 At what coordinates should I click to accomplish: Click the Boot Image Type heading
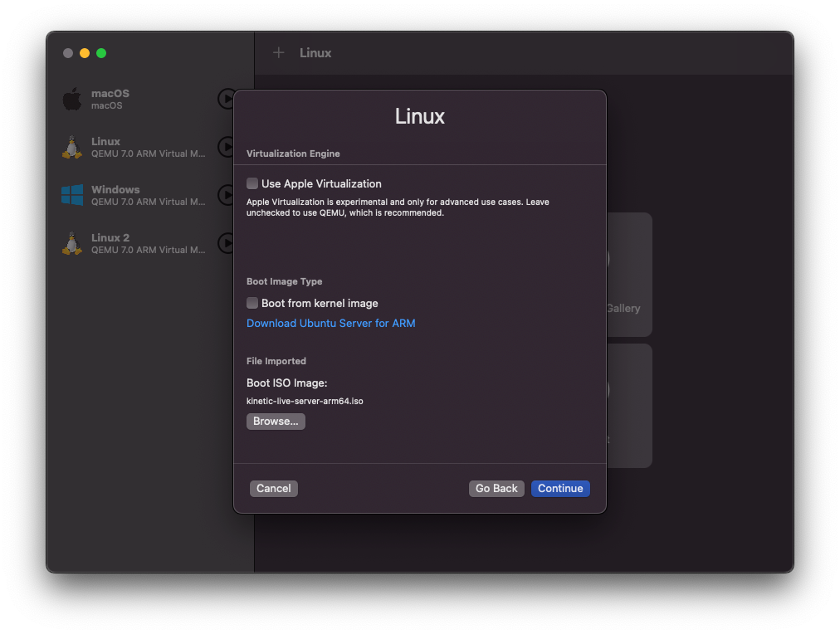(285, 281)
